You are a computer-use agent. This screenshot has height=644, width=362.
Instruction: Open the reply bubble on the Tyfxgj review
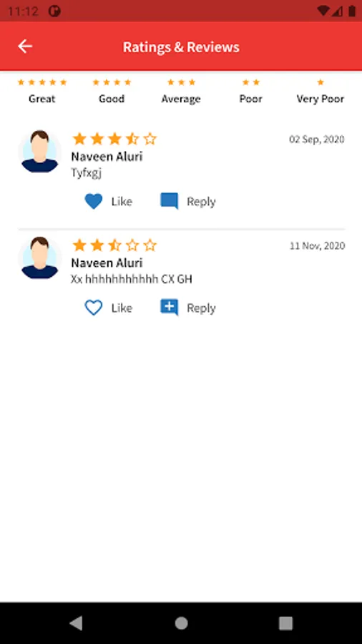(x=169, y=201)
